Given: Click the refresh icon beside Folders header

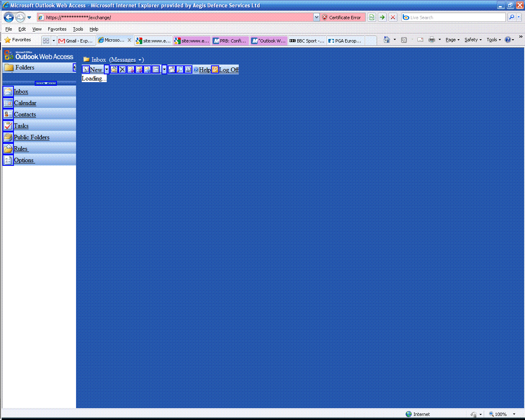Looking at the screenshot, I should tap(74, 67).
